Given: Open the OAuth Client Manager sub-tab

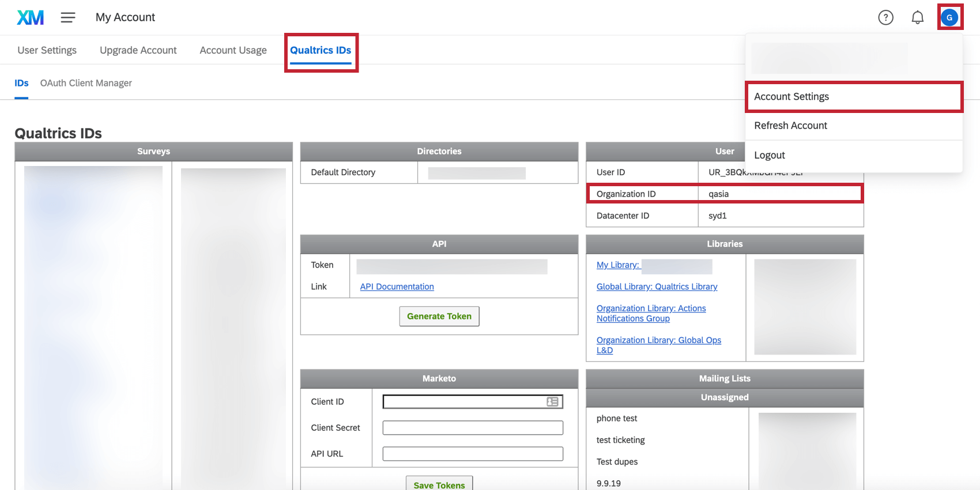Looking at the screenshot, I should (86, 83).
